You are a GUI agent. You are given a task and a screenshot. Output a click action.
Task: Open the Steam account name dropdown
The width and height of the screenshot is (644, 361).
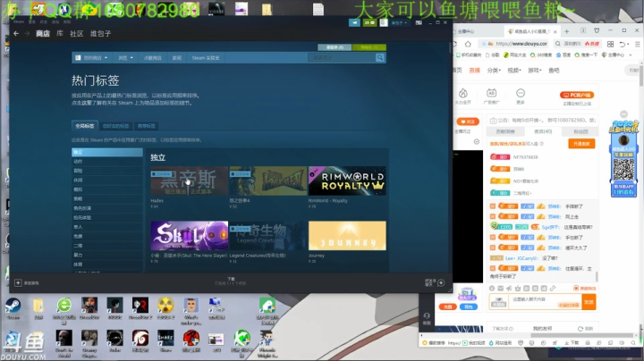pyautogui.click(x=399, y=23)
